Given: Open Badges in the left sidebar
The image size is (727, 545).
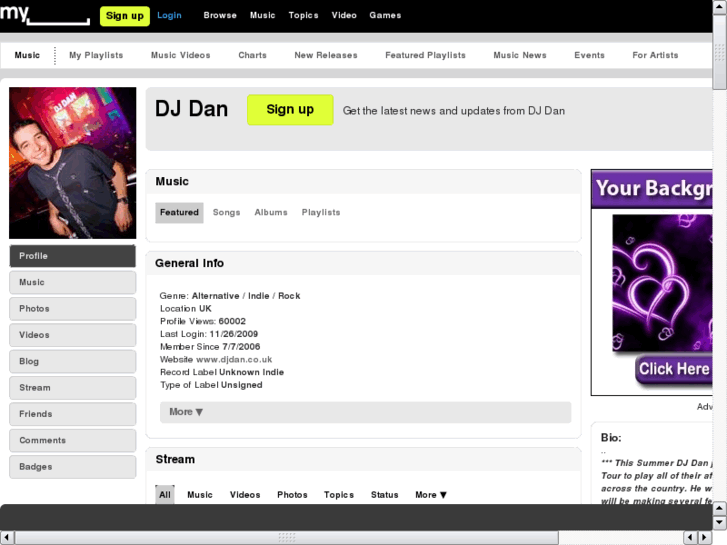Looking at the screenshot, I should pos(73,467).
